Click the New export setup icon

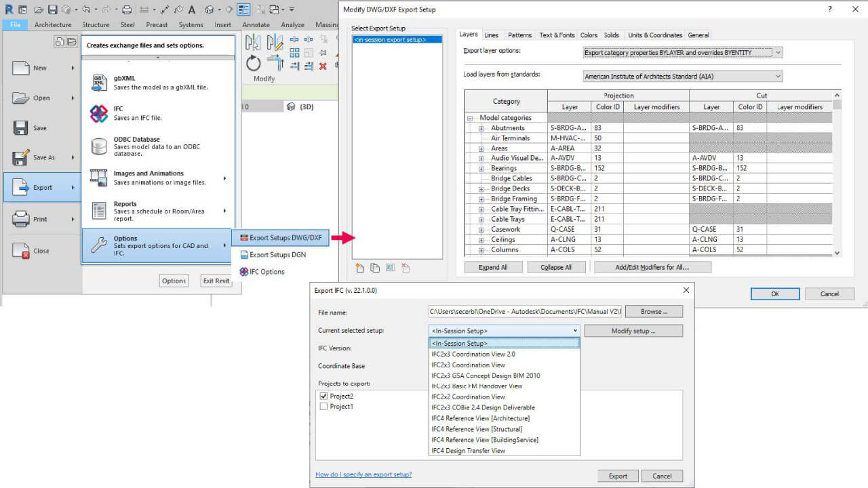click(x=360, y=268)
